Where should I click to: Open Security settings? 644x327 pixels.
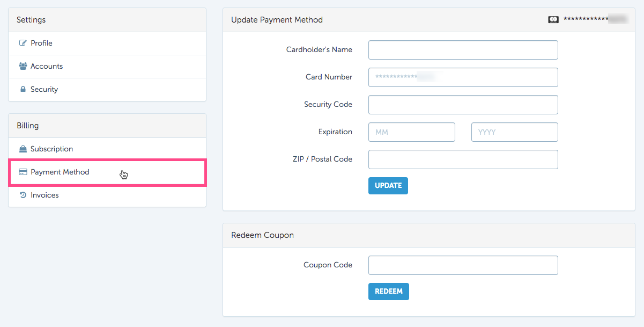pyautogui.click(x=107, y=89)
